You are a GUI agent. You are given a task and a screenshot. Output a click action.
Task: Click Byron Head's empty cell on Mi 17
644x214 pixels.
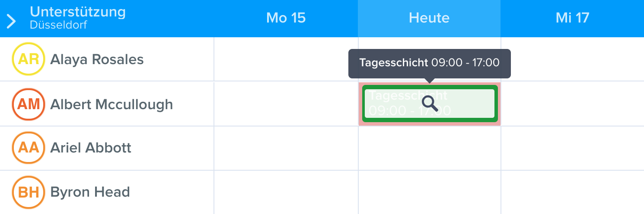pos(573,192)
